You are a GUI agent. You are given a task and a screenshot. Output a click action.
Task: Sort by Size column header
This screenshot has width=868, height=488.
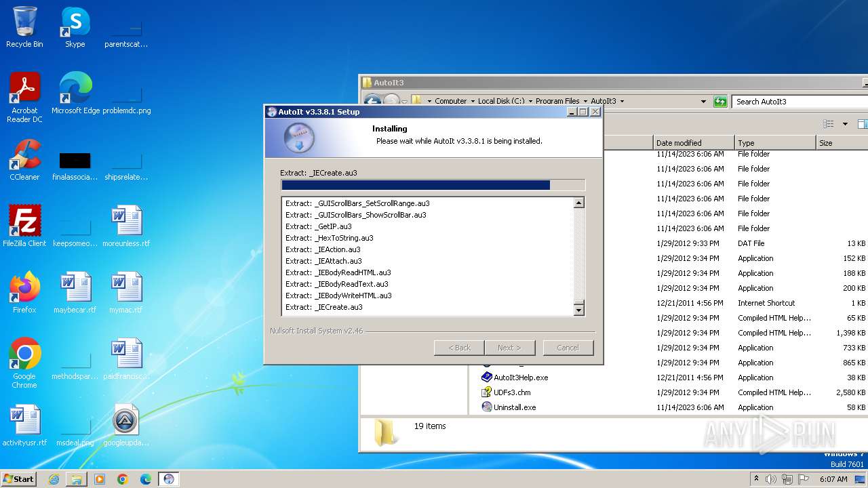point(841,143)
